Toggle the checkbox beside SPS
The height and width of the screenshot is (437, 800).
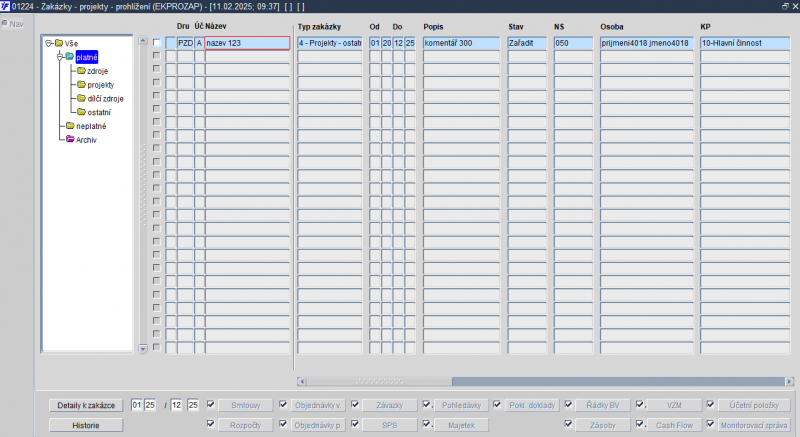(x=355, y=424)
